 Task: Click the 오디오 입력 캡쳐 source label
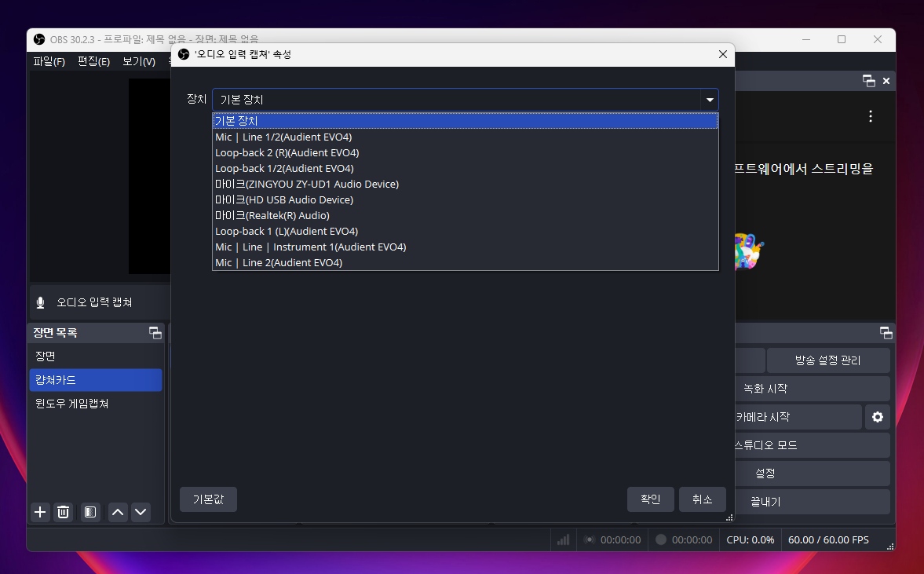click(x=94, y=302)
